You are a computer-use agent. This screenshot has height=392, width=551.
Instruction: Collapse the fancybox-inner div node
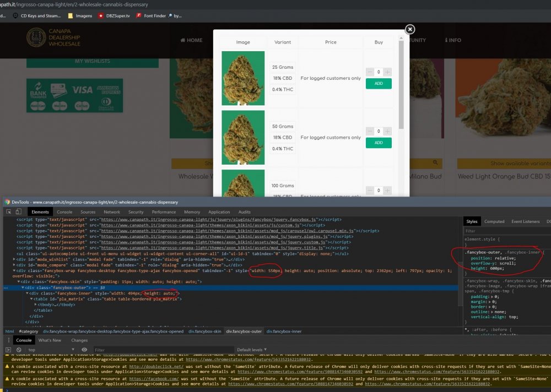click(x=27, y=293)
